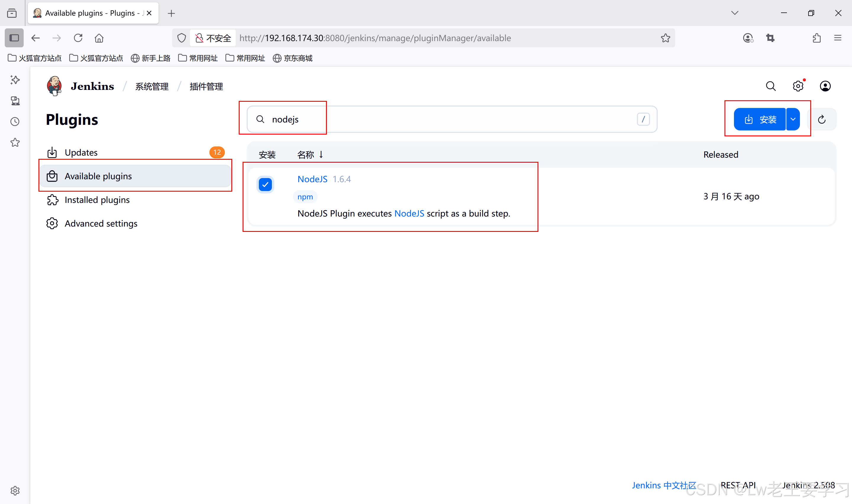Uncheck the NodeJS plugin checkbox
The image size is (852, 504).
[x=265, y=185]
